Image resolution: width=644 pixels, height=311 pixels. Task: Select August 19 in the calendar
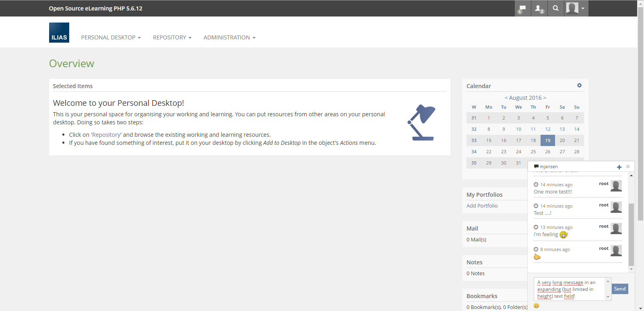(x=547, y=140)
